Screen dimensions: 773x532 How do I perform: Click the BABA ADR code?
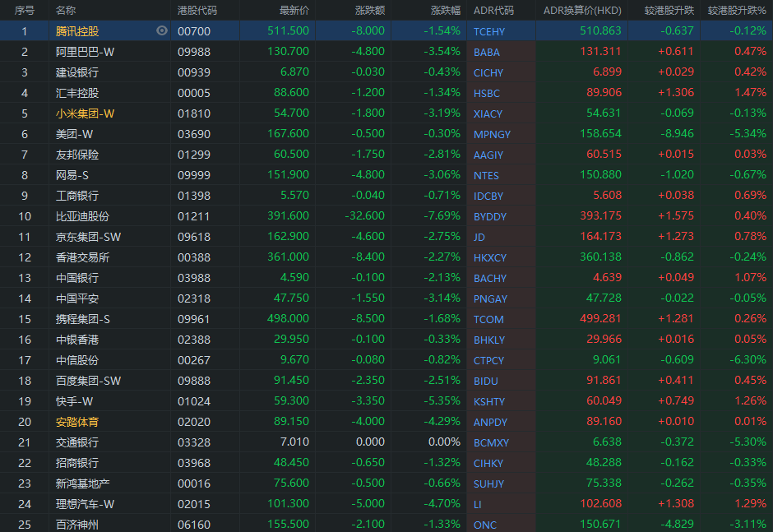(486, 52)
